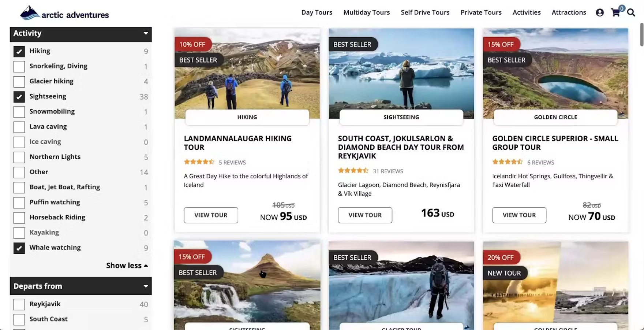Open the shopping cart icon

pyautogui.click(x=616, y=12)
